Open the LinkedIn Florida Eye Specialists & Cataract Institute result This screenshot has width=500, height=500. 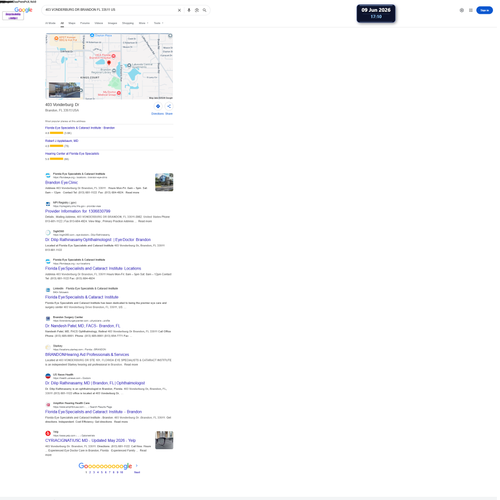coord(82,297)
